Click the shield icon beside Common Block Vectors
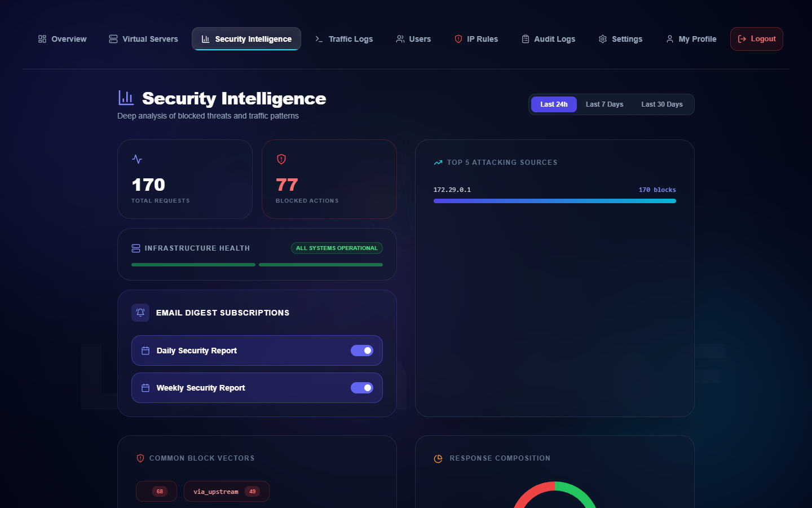The height and width of the screenshot is (508, 812). (140, 458)
